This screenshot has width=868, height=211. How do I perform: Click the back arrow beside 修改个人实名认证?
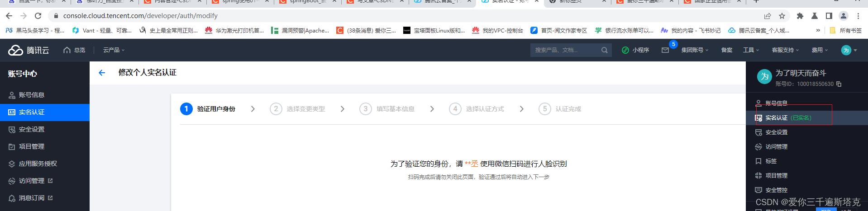pyautogui.click(x=102, y=73)
